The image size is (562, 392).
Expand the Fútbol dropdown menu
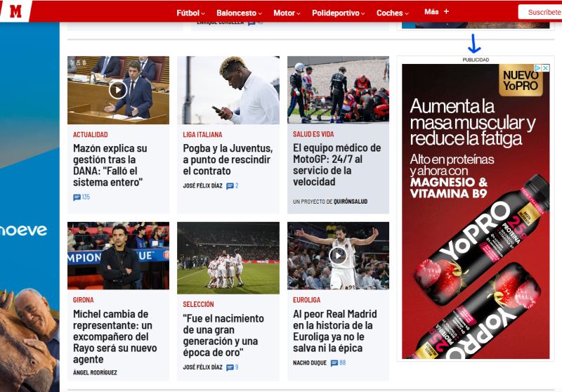point(190,13)
